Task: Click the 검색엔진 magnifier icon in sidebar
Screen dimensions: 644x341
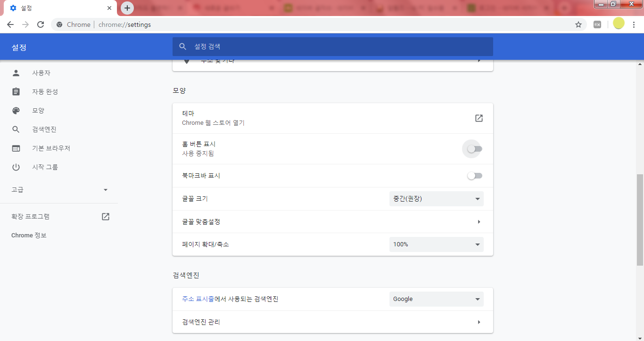Action: click(16, 130)
